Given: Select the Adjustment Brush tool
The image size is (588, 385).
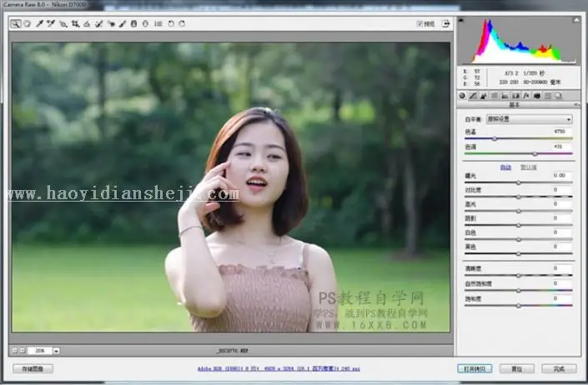Looking at the screenshot, I should [x=123, y=24].
